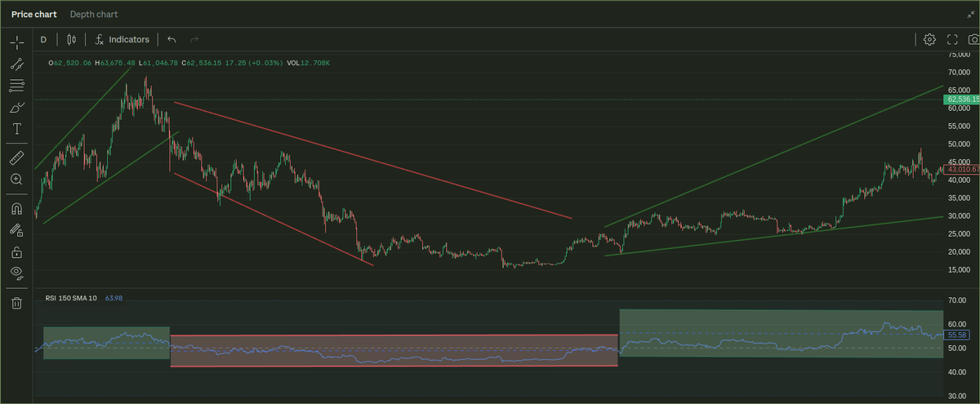Click the 70.00 RSI axis label

pyautogui.click(x=955, y=301)
